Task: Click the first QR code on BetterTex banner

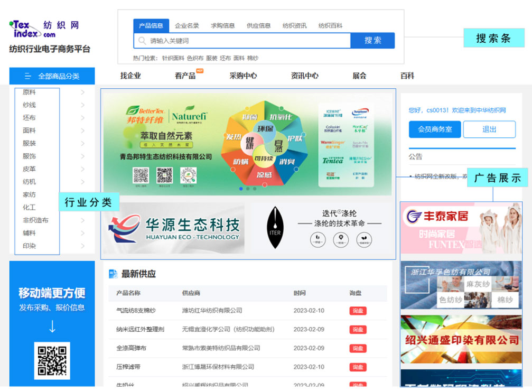Action: (x=140, y=175)
